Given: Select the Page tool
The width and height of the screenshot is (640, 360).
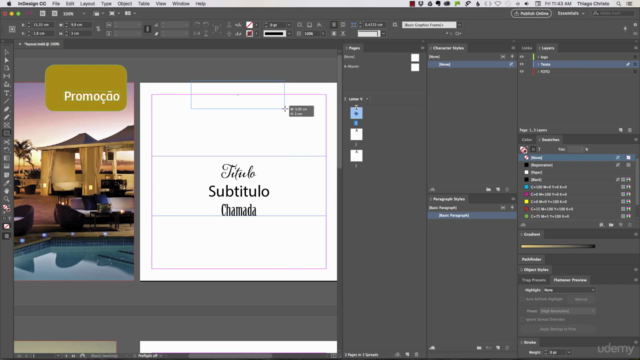Looking at the screenshot, I should click(7, 68).
